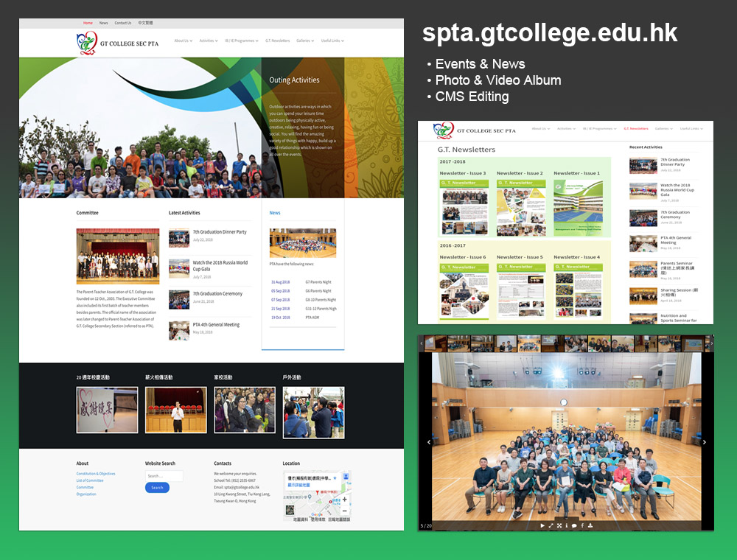
Task: Open the comments bubble icon in gallery
Action: coord(574,525)
